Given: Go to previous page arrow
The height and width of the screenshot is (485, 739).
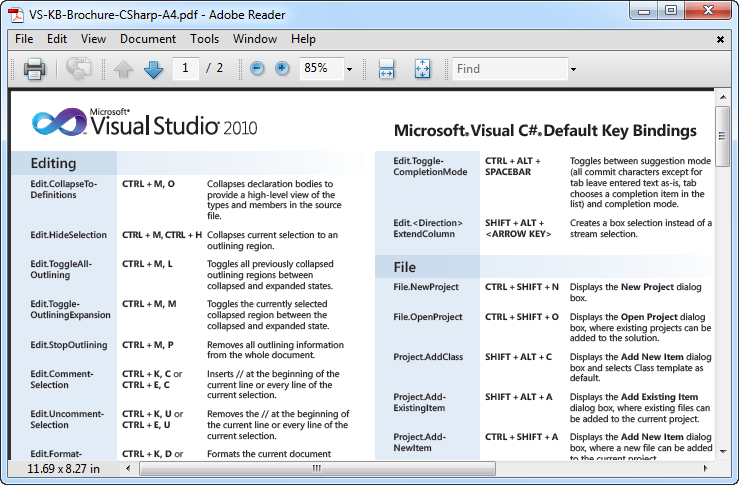Looking at the screenshot, I should pos(123,69).
